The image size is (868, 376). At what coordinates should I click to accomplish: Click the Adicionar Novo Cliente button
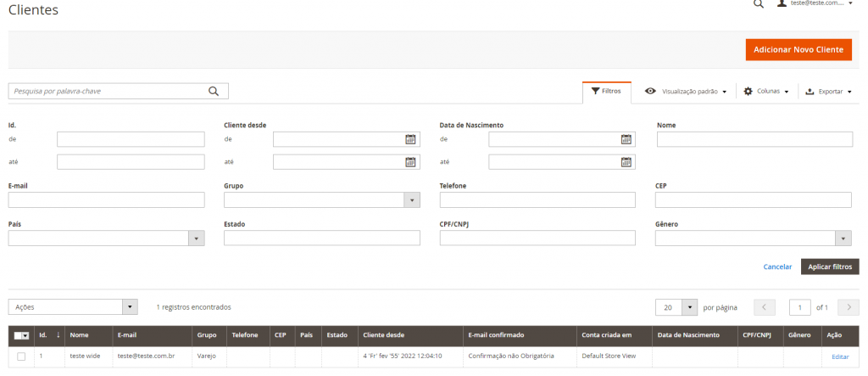click(x=798, y=50)
